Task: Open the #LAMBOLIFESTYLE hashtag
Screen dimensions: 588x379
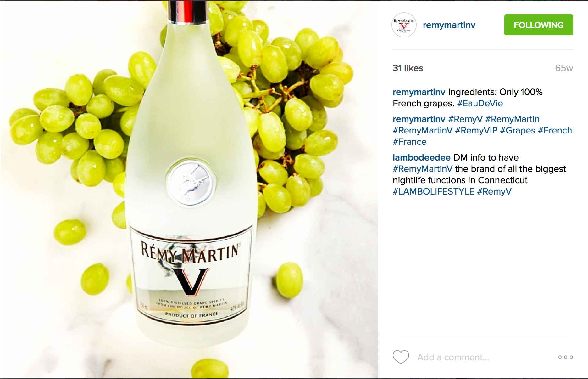Action: pos(433,191)
